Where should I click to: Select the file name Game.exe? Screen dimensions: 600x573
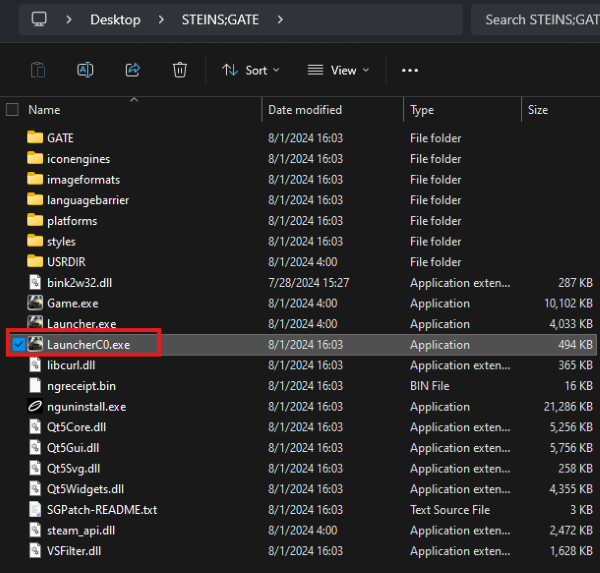(x=73, y=304)
